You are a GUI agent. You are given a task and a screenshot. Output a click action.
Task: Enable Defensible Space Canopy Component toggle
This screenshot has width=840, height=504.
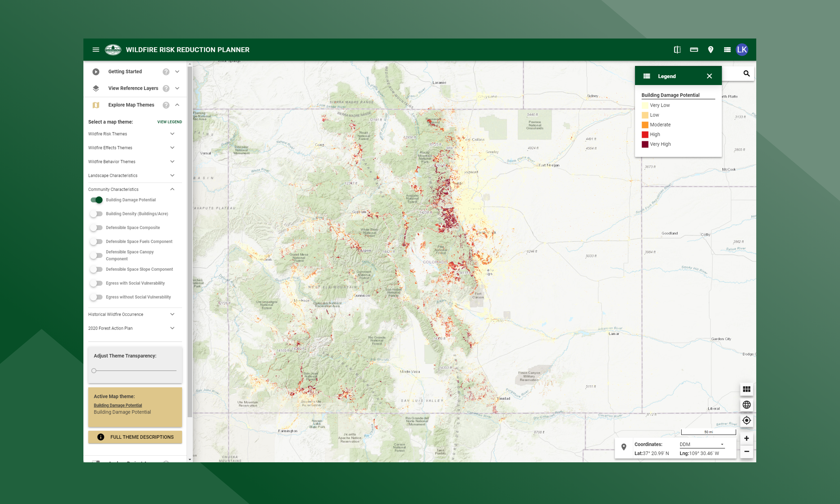point(96,256)
